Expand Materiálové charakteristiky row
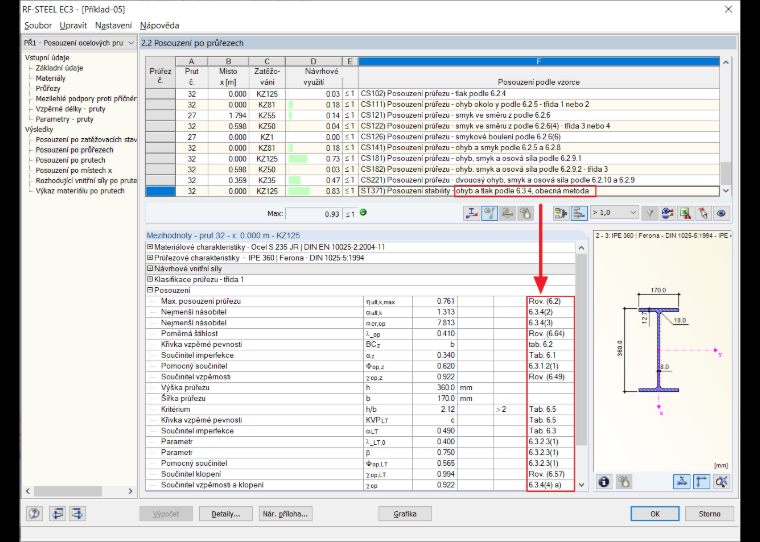Screen dimensions: 760x542 coord(150,247)
